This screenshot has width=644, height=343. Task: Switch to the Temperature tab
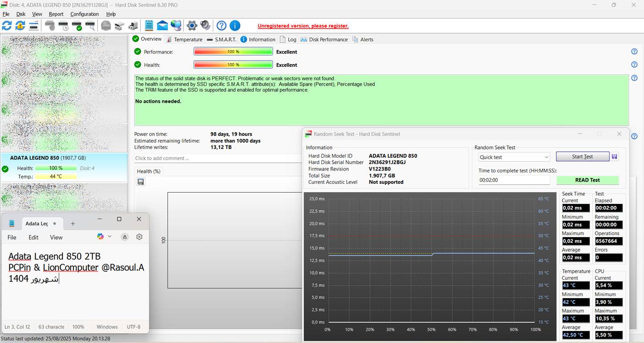click(x=184, y=39)
